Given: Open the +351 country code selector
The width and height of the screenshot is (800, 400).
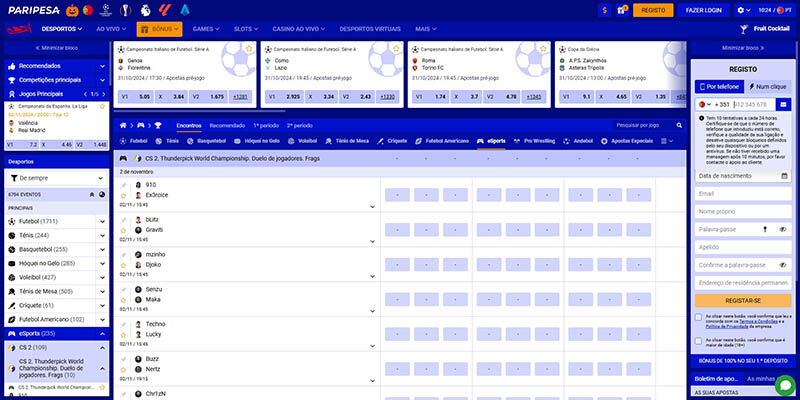Looking at the screenshot, I should [715, 104].
